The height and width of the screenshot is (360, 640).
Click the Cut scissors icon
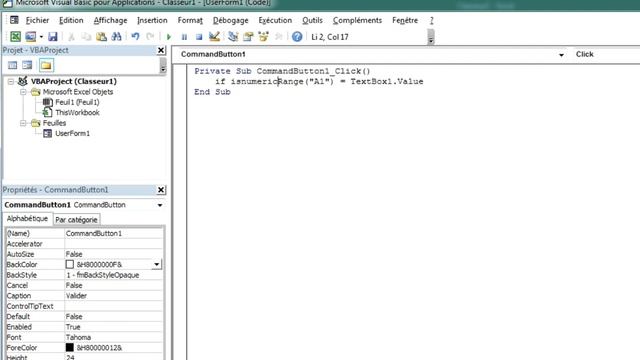[x=71, y=37]
